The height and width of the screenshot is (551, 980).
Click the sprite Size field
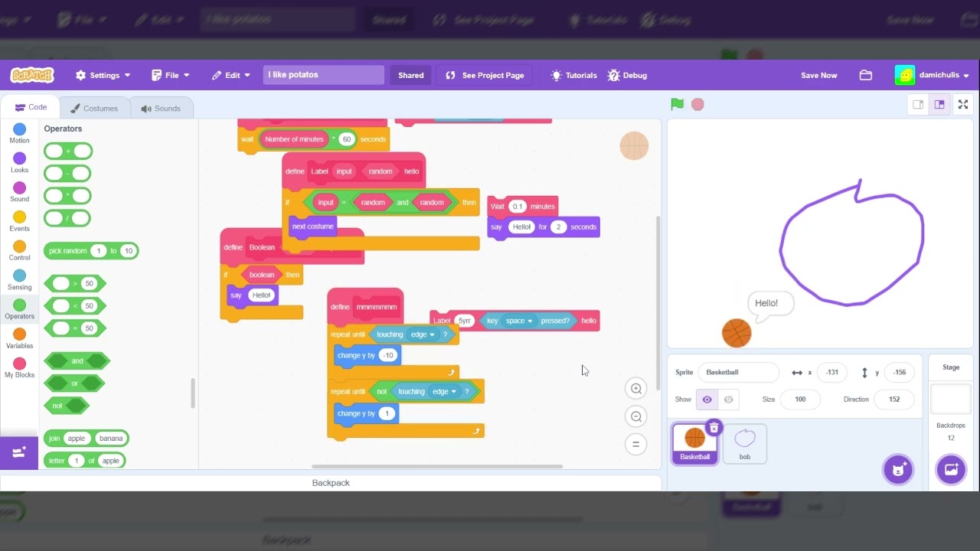(x=800, y=399)
